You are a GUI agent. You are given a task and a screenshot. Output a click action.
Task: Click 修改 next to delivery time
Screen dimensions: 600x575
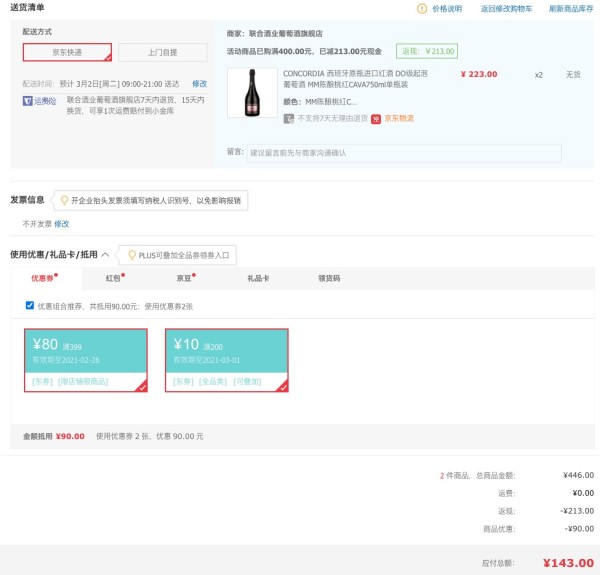(199, 83)
